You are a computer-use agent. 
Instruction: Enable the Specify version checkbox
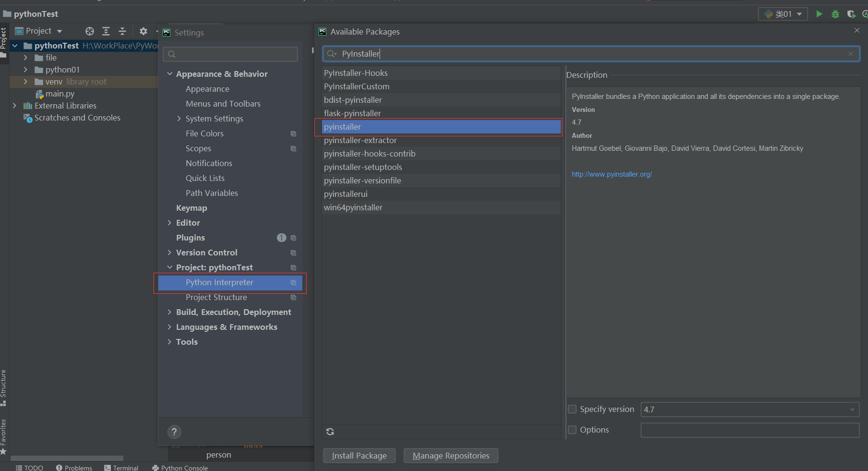coord(572,409)
